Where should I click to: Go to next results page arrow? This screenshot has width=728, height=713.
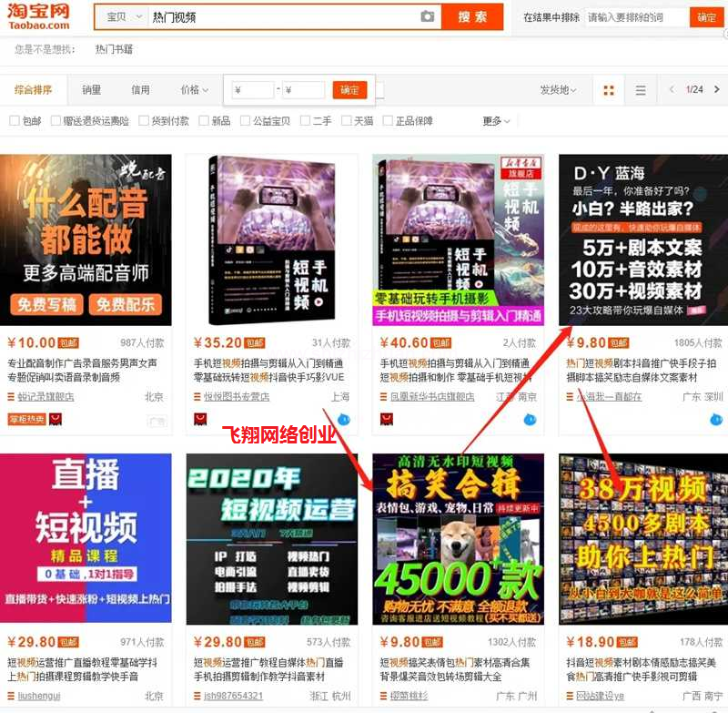[x=715, y=90]
